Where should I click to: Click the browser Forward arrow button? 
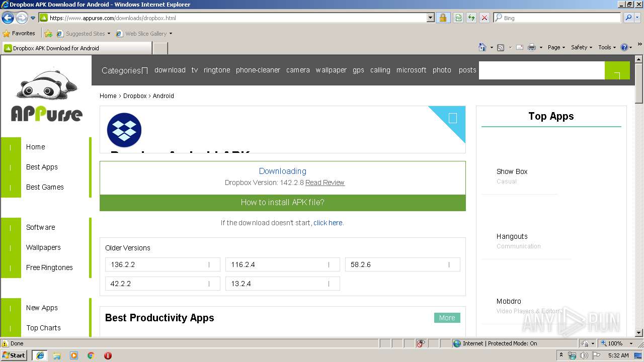point(22,18)
